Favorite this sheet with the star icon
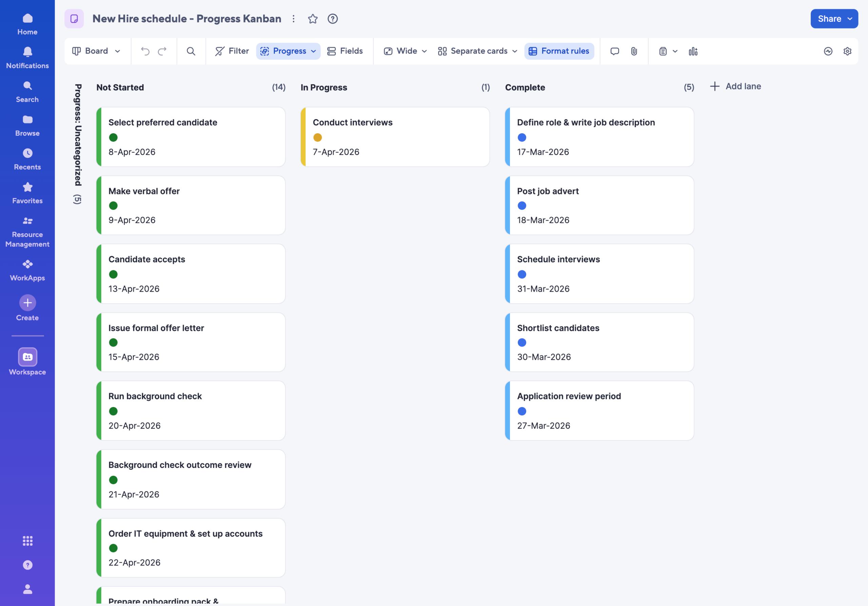Viewport: 868px width, 606px height. tap(312, 19)
